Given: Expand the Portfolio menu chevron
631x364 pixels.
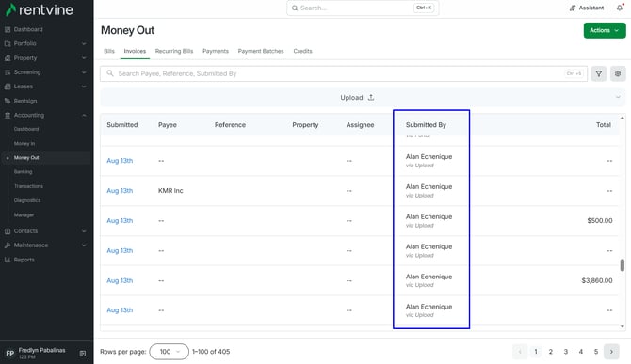Looking at the screenshot, I should point(84,43).
